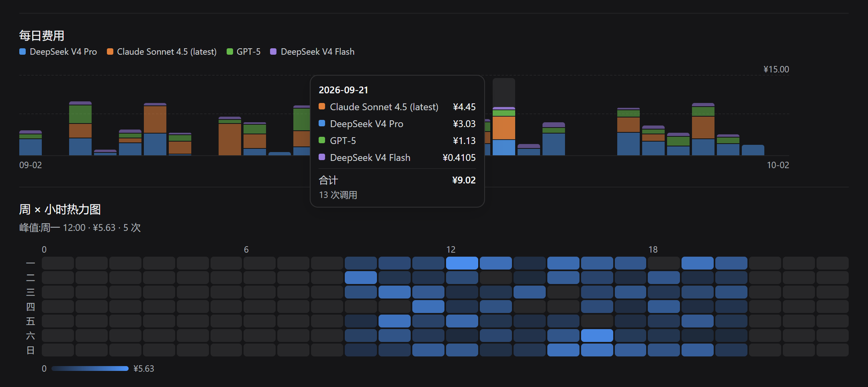868x387 pixels.
Task: Toggle the DeepSeek V4 Pro legend series
Action: tap(58, 51)
